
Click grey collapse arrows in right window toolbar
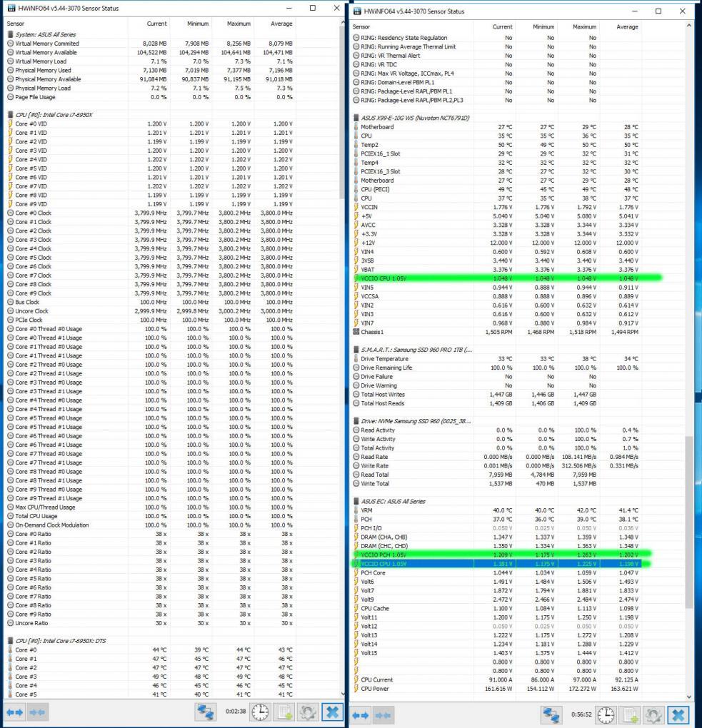pos(383,715)
